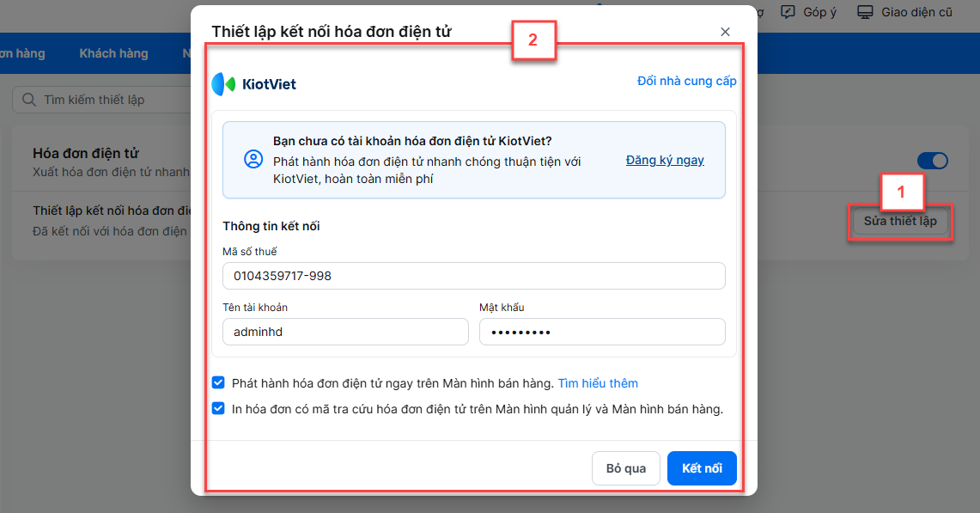Click the Hóa đơn điện tử heading
Viewport: 980px width, 513px height.
(86, 153)
